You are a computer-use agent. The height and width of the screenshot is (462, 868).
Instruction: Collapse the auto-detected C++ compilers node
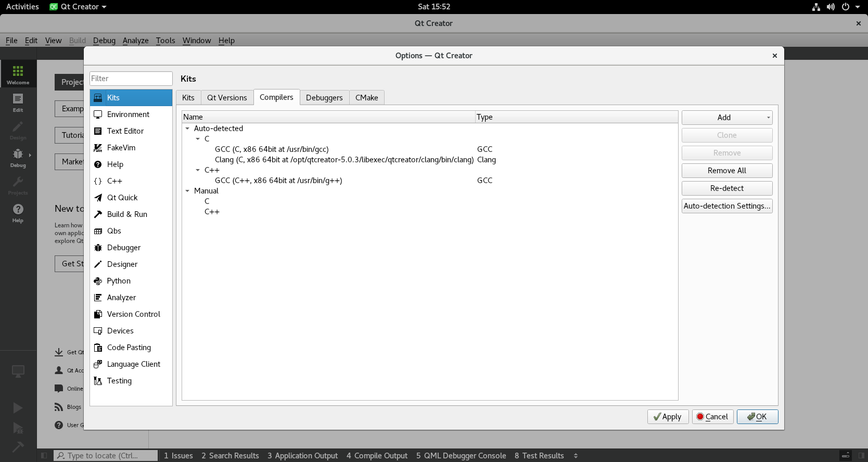[198, 170]
